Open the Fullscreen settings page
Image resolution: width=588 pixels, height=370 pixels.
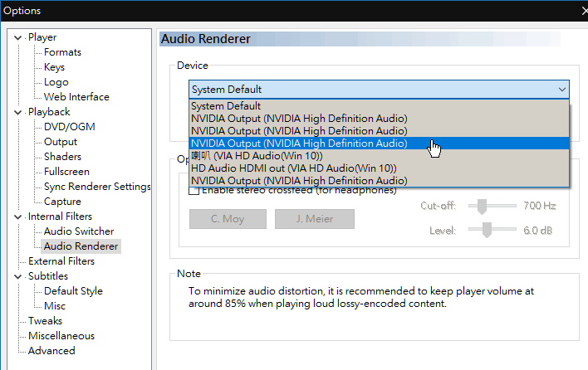pos(66,172)
